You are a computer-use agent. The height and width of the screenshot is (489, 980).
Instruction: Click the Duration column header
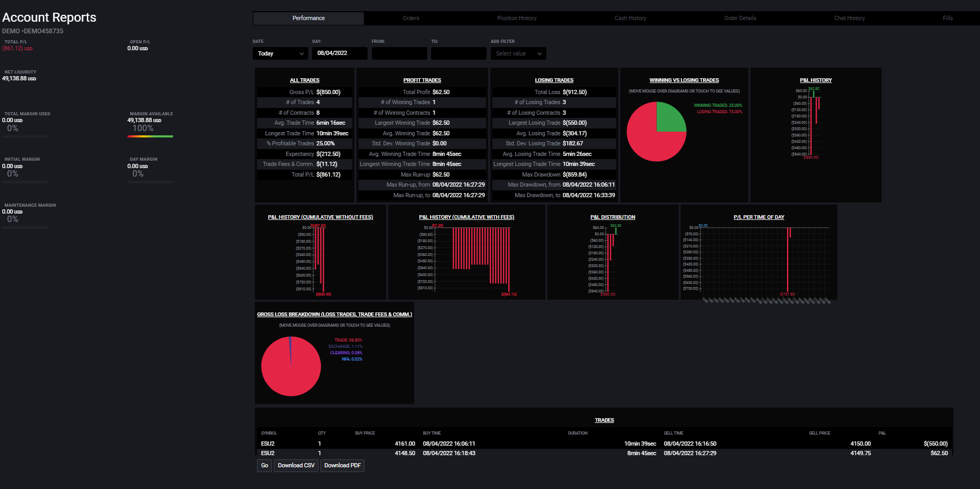(x=578, y=433)
